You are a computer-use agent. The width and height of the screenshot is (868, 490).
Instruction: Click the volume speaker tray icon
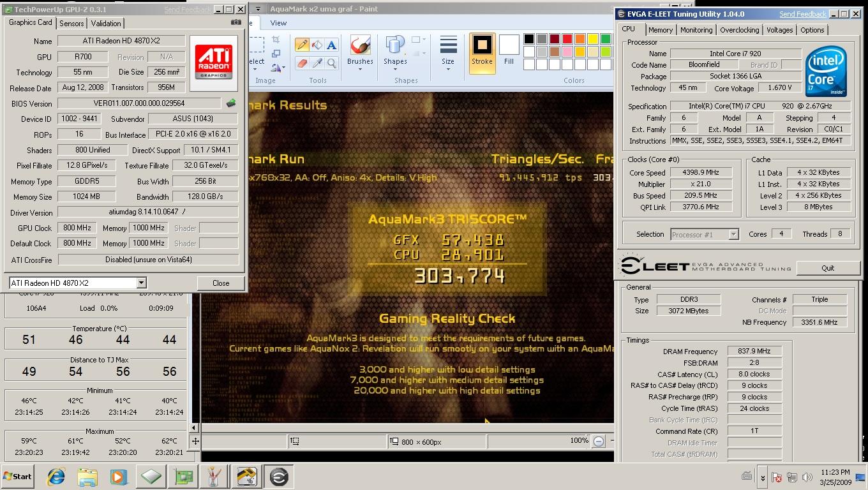click(807, 477)
